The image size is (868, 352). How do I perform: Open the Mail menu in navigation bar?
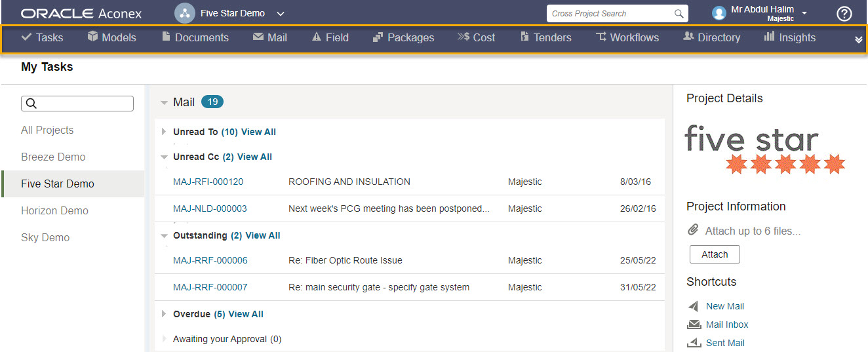pos(270,37)
